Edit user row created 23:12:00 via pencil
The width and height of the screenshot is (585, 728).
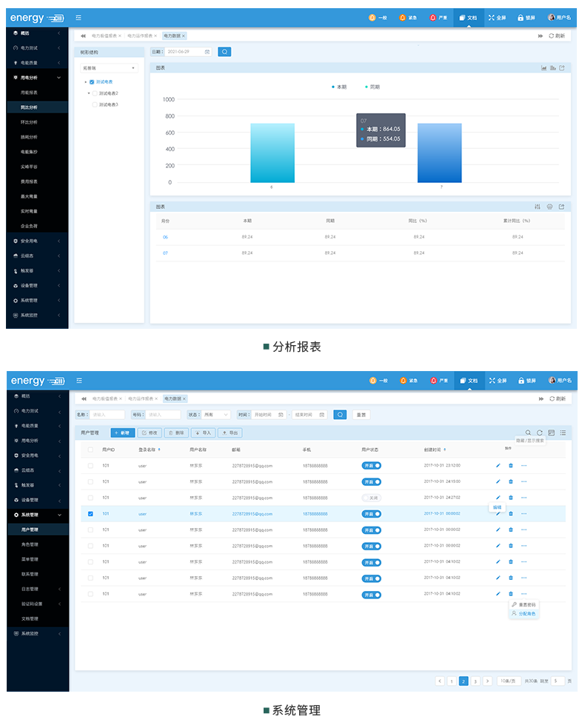[498, 466]
